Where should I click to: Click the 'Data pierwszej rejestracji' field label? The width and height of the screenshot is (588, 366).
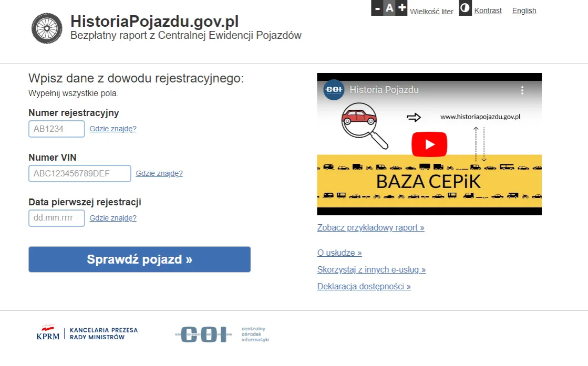(85, 202)
